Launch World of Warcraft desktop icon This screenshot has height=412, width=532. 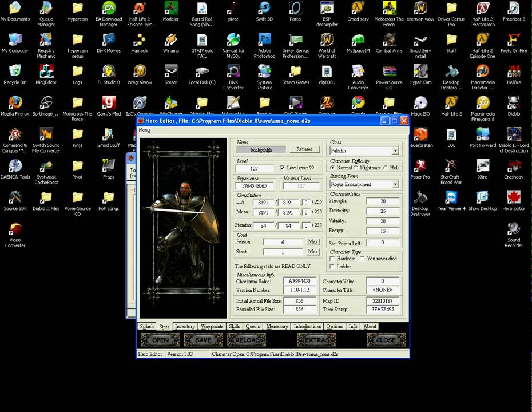point(327,45)
